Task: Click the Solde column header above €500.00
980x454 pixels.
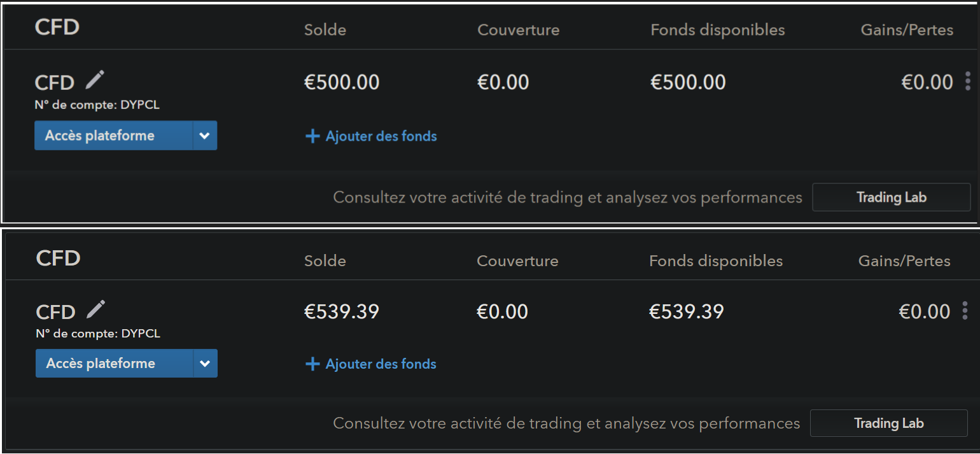Action: click(x=325, y=30)
